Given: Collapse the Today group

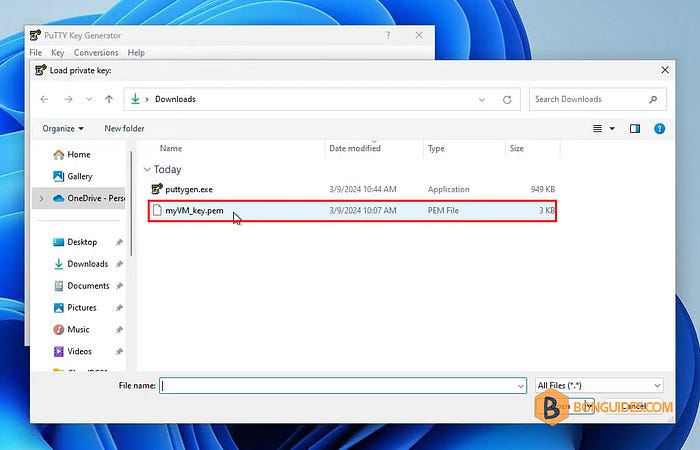Looking at the screenshot, I should coord(147,169).
